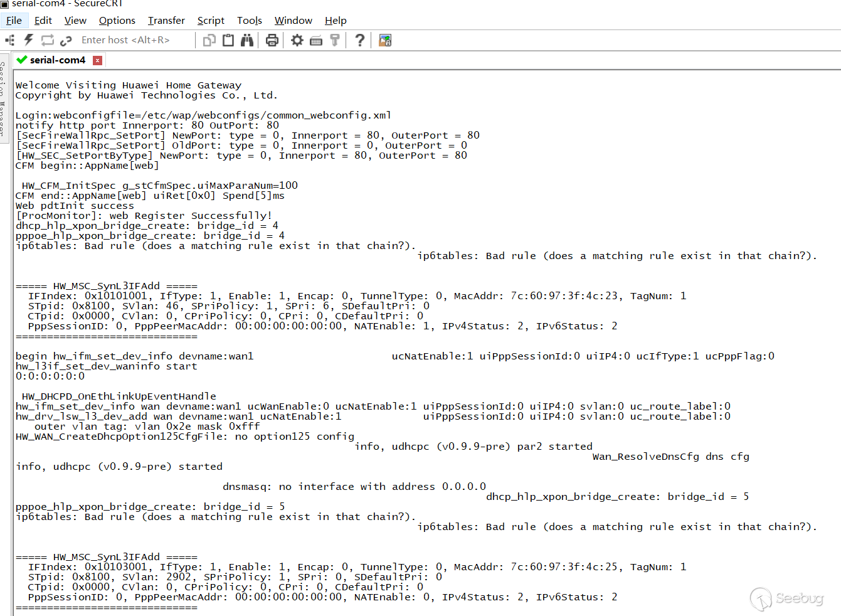The height and width of the screenshot is (616, 841).
Task: Click the Quick Connect lightning icon
Action: [x=29, y=40]
